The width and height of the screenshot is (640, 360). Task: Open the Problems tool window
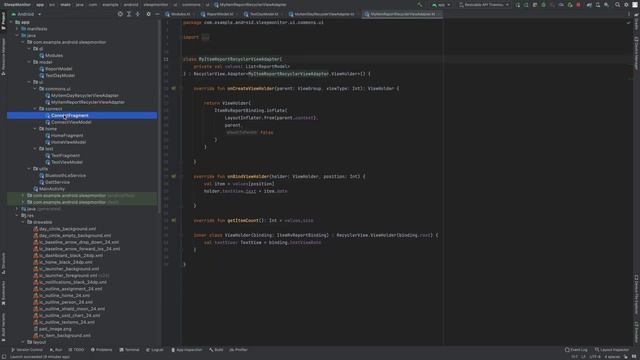[x=101, y=350]
